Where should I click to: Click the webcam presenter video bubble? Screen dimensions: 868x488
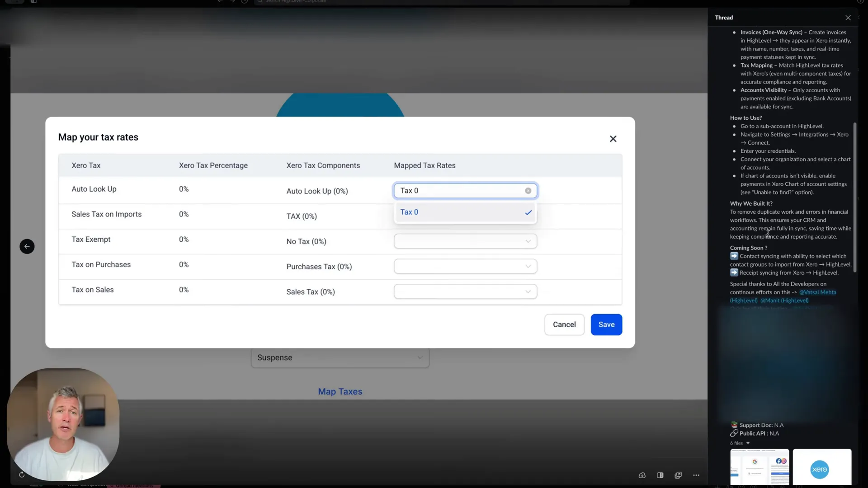63,425
